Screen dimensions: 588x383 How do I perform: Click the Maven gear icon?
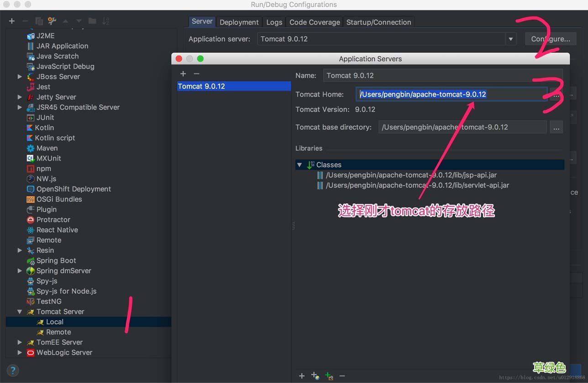click(x=31, y=148)
